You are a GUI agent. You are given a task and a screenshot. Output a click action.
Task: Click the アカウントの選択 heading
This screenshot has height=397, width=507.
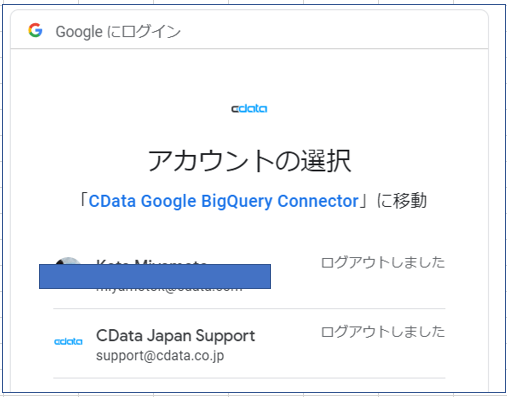pyautogui.click(x=249, y=161)
